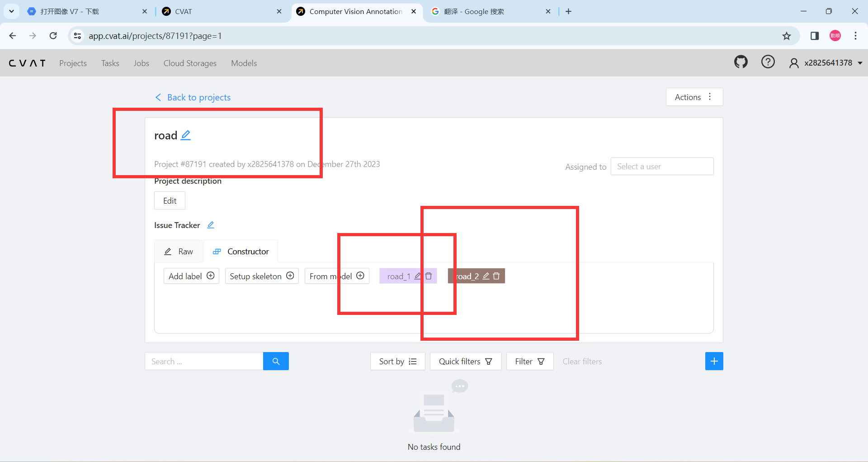Open the browser side panel icon
This screenshot has height=462, width=868.
point(815,36)
